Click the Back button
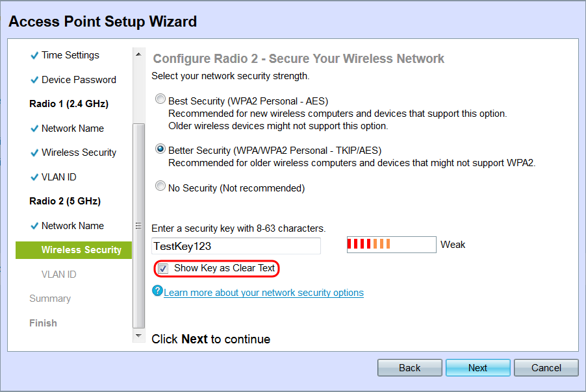 [x=409, y=368]
